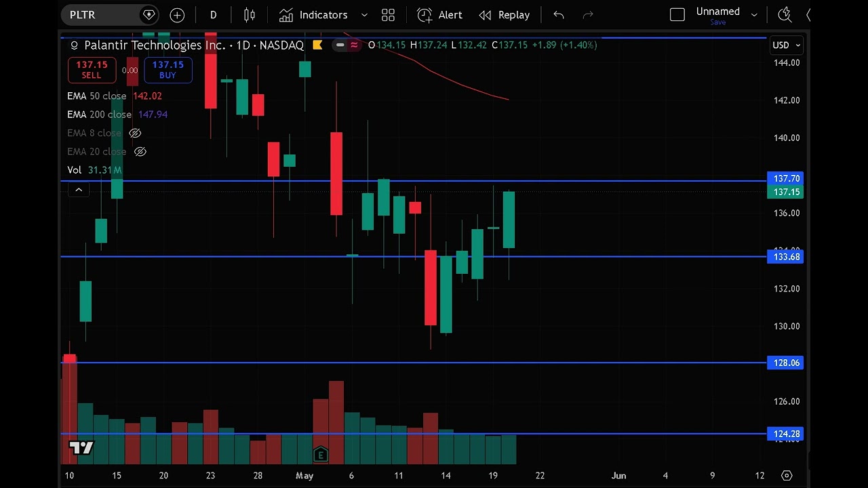The width and height of the screenshot is (868, 488).
Task: Add a symbol with the plus icon
Action: click(177, 15)
